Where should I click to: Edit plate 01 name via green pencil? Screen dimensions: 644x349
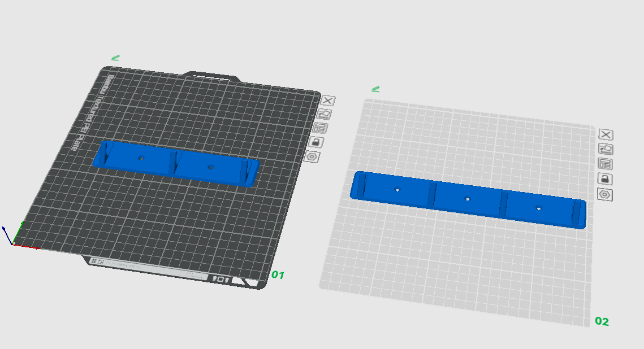click(115, 58)
